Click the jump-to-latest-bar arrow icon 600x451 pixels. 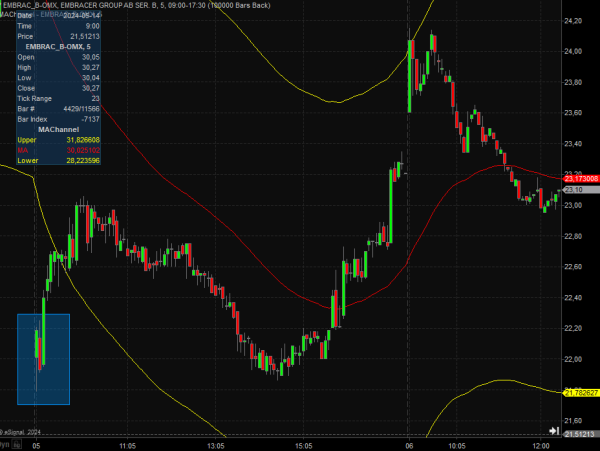554,431
